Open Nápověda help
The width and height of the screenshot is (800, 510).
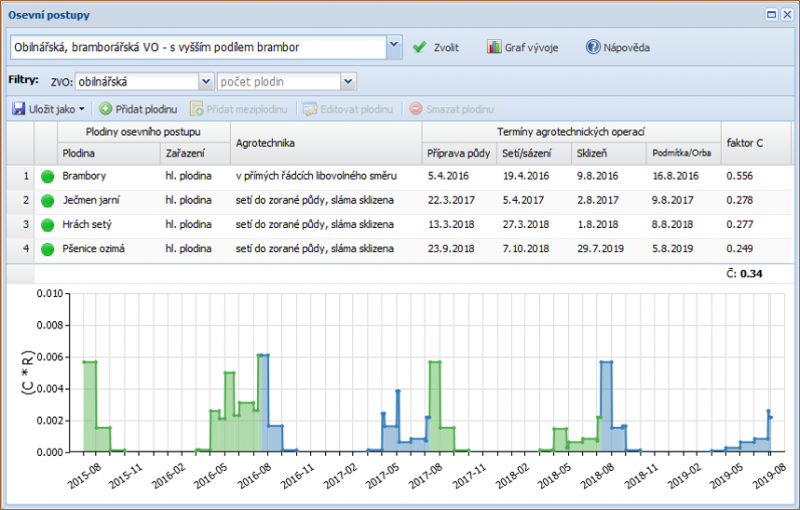click(618, 47)
